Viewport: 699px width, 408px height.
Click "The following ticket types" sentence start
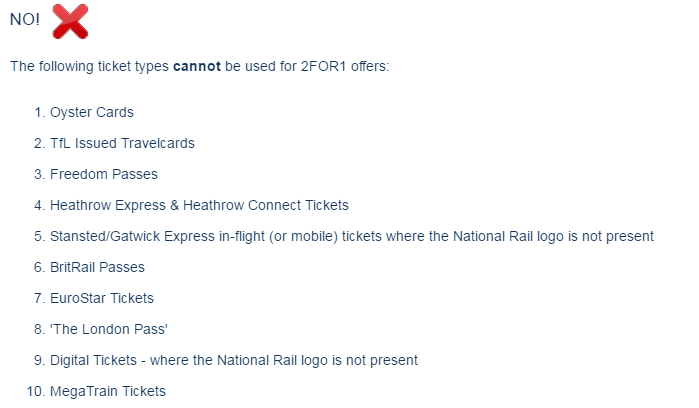[x=89, y=66]
